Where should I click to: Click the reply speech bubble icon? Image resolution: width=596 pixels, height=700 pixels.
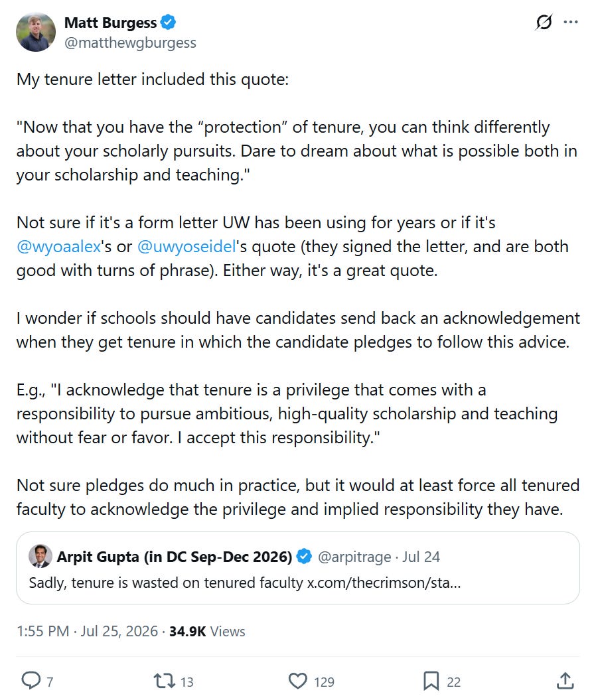(31, 681)
